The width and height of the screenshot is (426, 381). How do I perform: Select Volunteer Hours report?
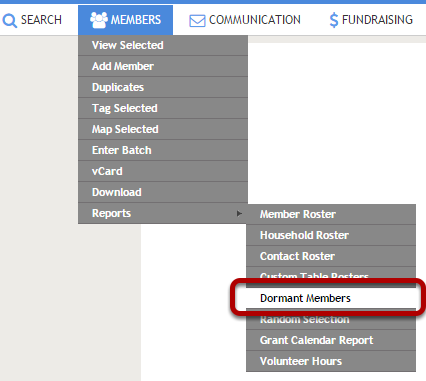point(331,361)
